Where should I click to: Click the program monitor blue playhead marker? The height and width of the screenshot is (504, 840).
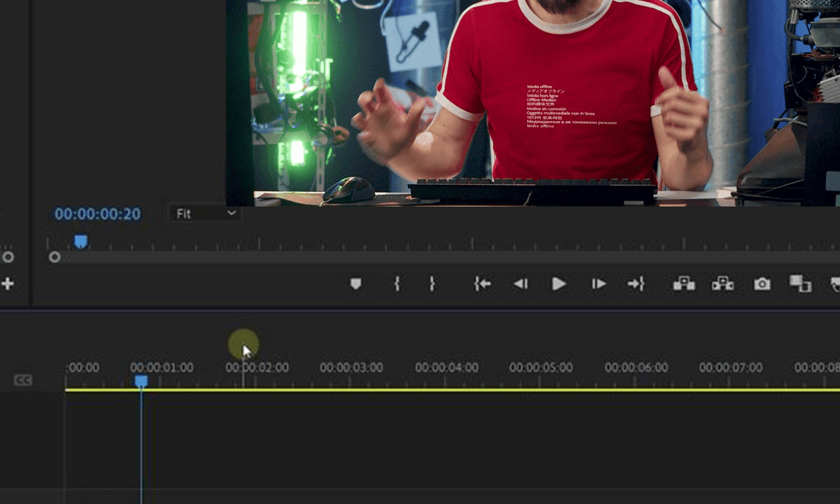[x=81, y=241]
